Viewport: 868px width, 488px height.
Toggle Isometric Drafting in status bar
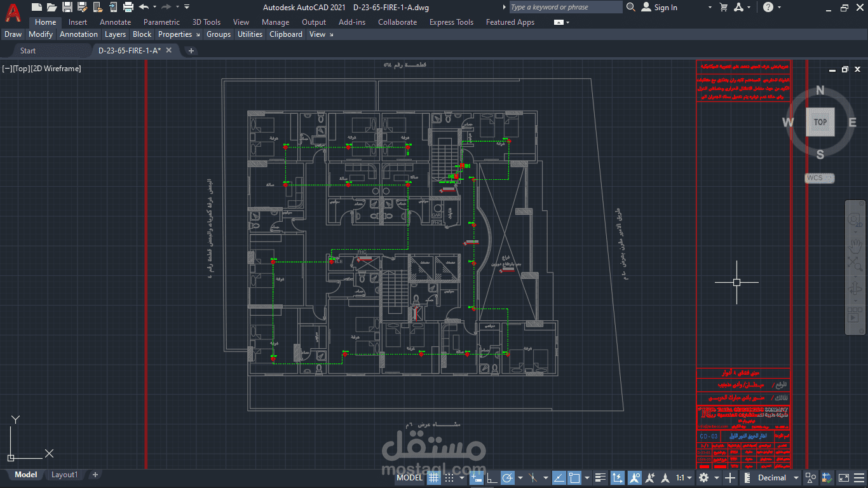533,478
